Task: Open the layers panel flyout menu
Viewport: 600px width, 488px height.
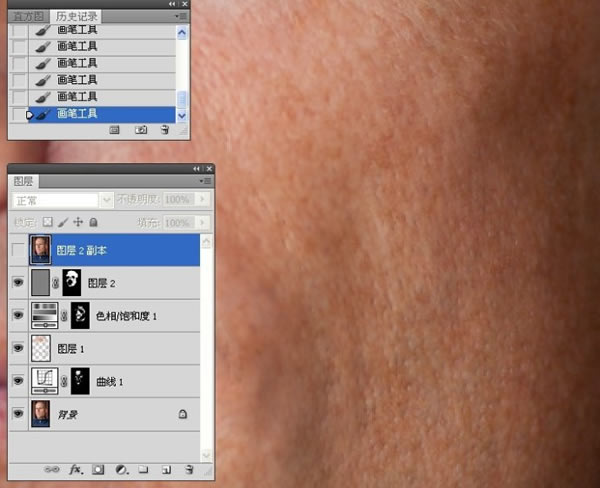Action: pos(205,181)
